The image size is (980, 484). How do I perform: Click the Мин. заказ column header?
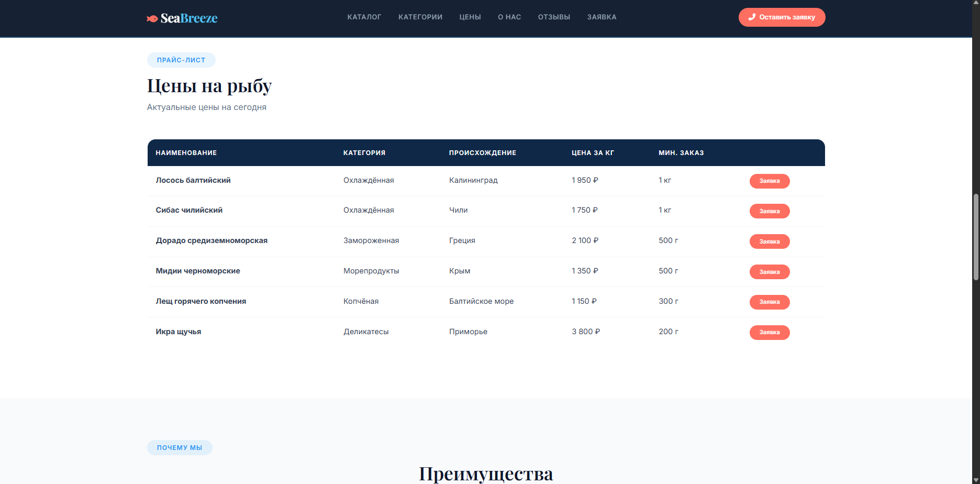681,153
